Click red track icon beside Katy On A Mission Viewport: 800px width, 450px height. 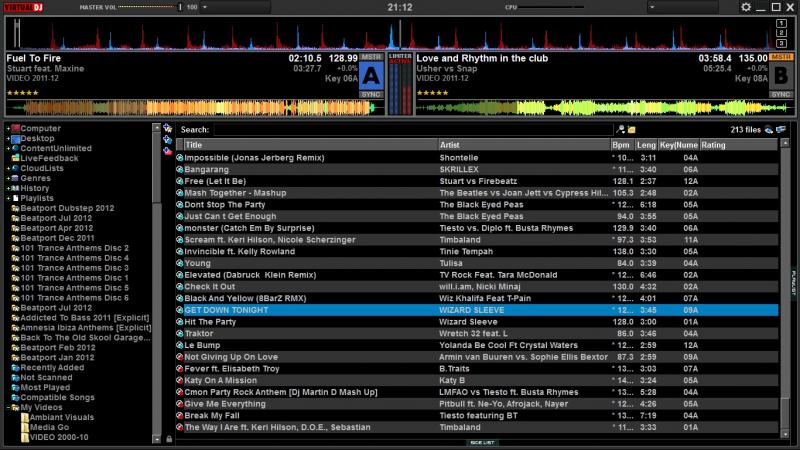pyautogui.click(x=180, y=381)
